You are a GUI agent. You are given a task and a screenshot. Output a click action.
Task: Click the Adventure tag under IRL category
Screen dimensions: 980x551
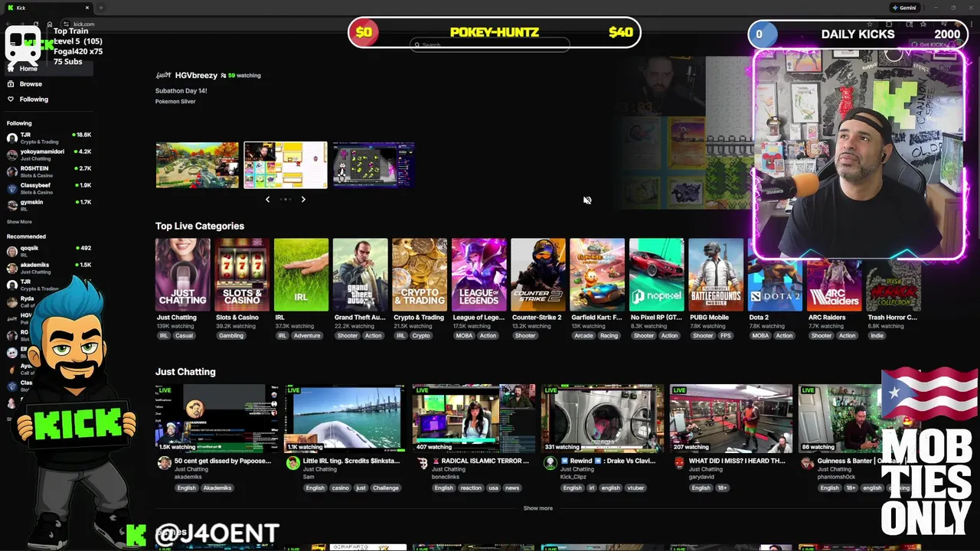307,336
